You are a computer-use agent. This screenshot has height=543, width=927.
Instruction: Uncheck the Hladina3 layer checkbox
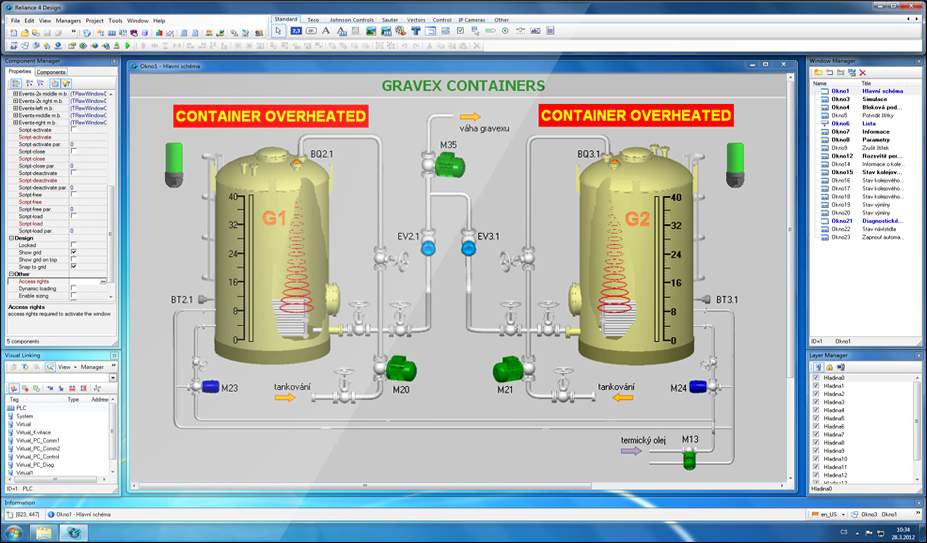pos(817,403)
